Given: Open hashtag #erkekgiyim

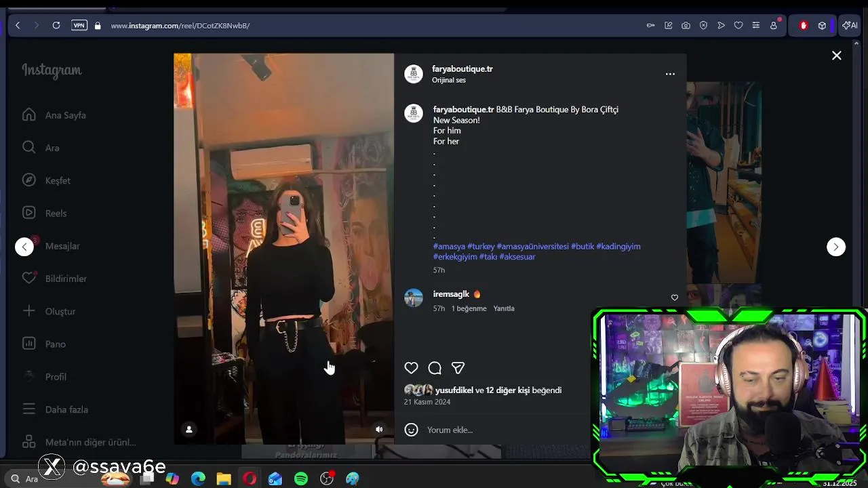Looking at the screenshot, I should [455, 257].
